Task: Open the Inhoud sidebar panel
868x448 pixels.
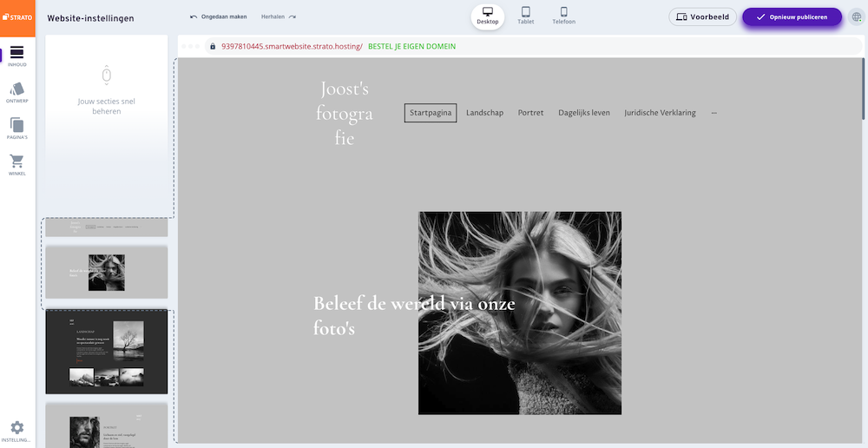Action: click(17, 56)
